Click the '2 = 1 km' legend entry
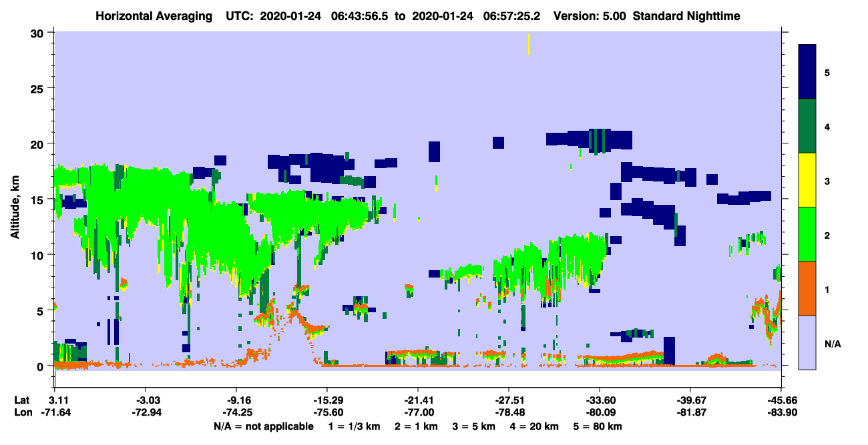868x445 pixels. 417,426
